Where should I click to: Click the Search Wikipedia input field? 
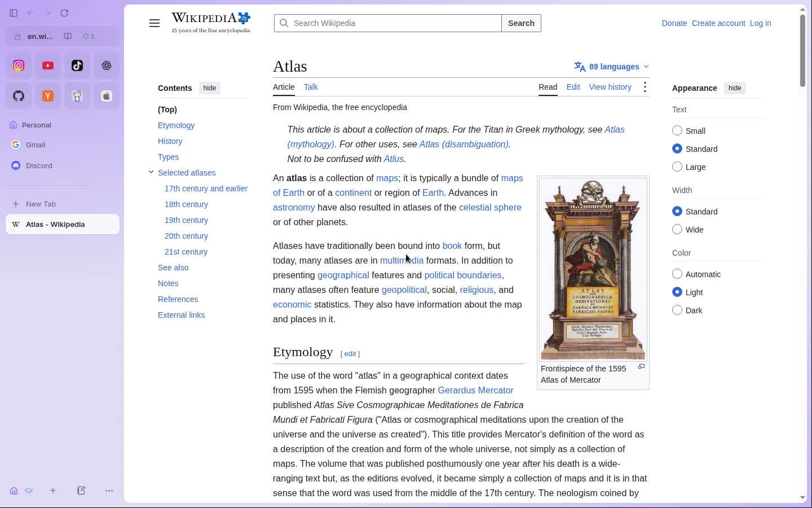point(388,23)
